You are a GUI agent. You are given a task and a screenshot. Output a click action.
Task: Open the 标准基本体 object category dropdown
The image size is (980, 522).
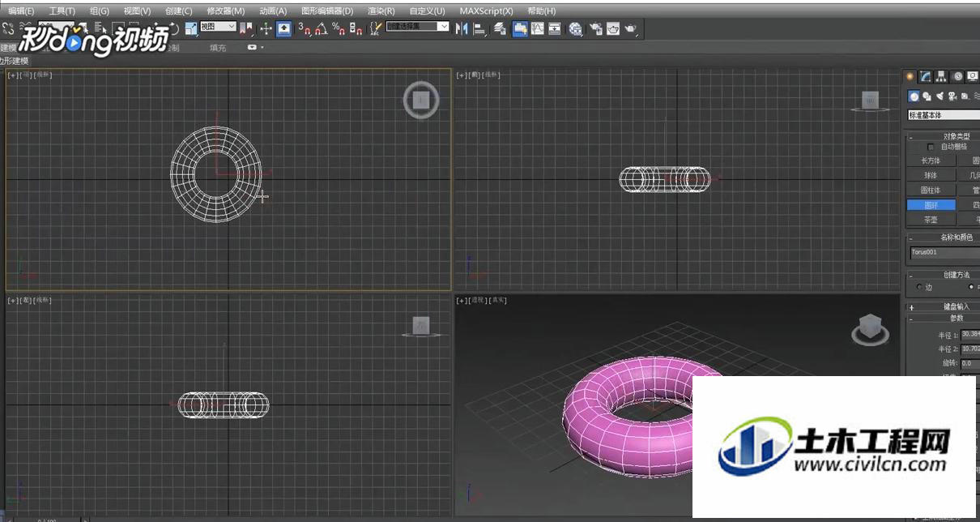[x=944, y=115]
